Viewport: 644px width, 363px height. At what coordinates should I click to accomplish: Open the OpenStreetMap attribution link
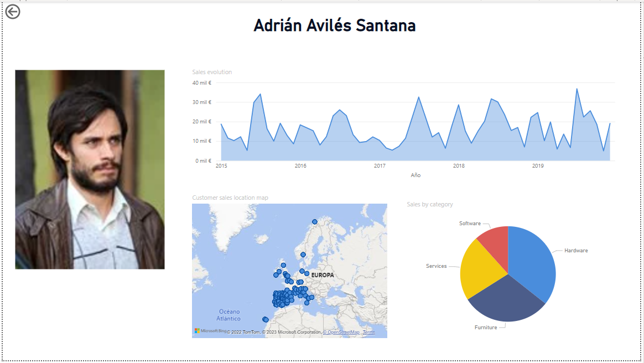[x=341, y=332]
